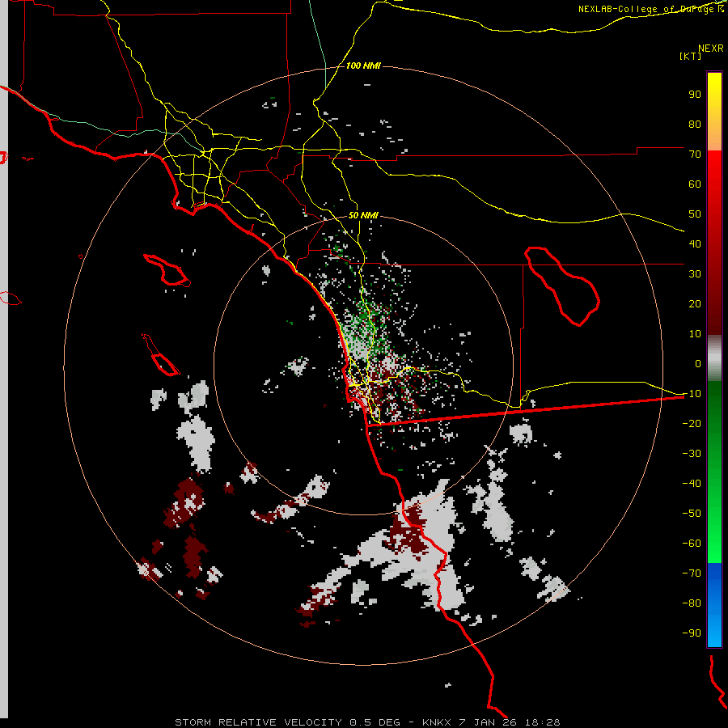Click the 80 value on the velocity scale
728x728 pixels.
point(695,125)
